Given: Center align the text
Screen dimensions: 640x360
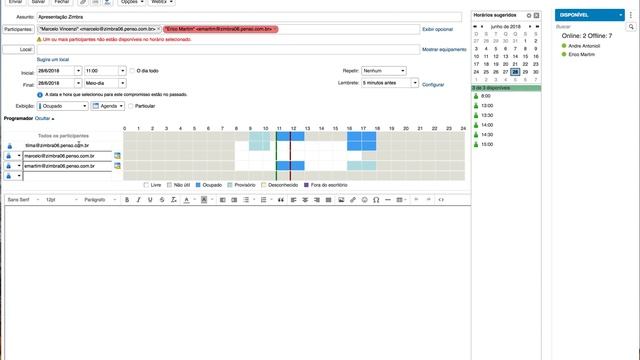Looking at the screenshot, I should [x=305, y=200].
